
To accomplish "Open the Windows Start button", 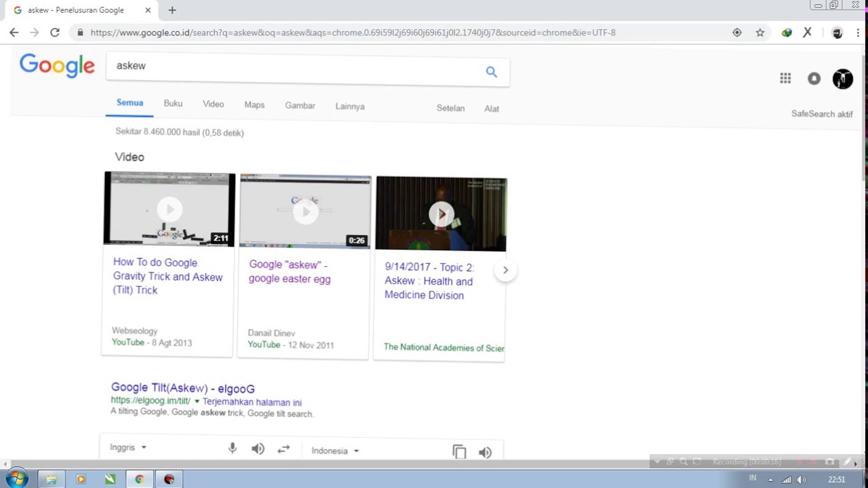I will tap(17, 479).
